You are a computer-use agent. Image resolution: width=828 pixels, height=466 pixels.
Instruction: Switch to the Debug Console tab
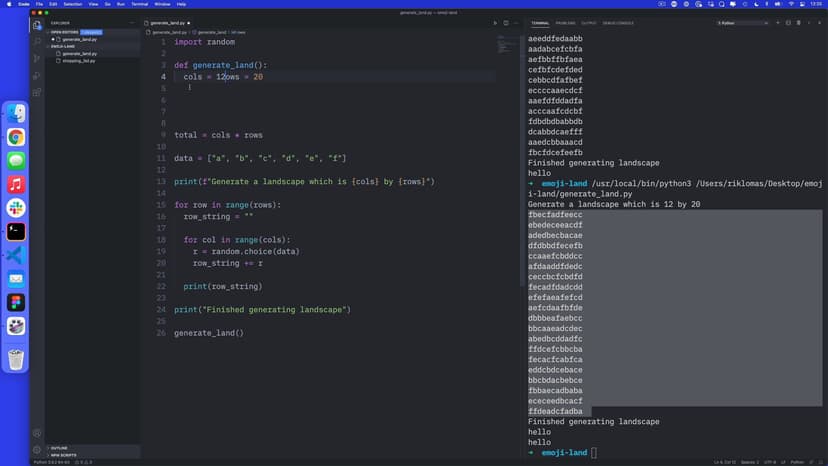620,22
